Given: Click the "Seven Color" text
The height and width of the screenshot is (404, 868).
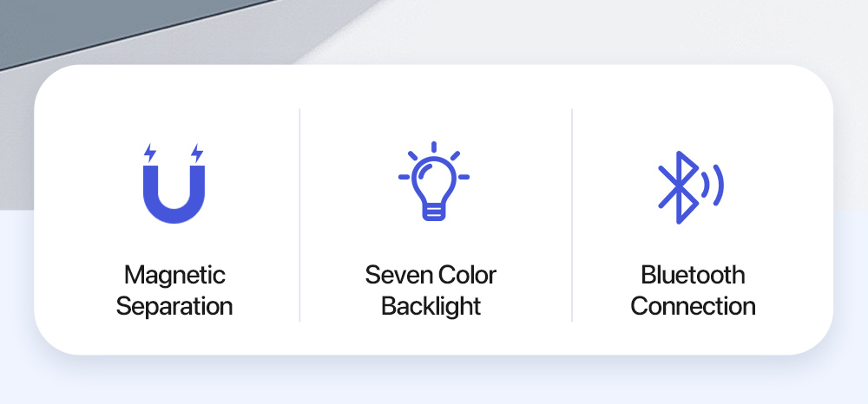Looking at the screenshot, I should [431, 276].
